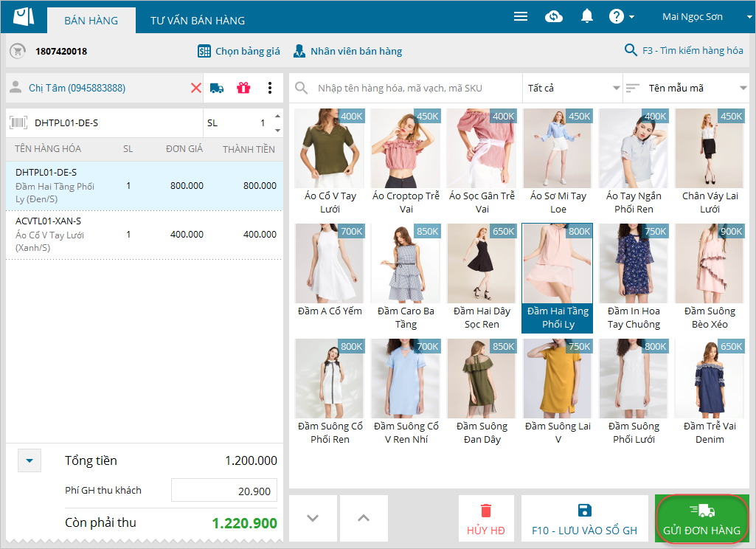Open the Tên mẫu mã sort dropdown

click(687, 88)
